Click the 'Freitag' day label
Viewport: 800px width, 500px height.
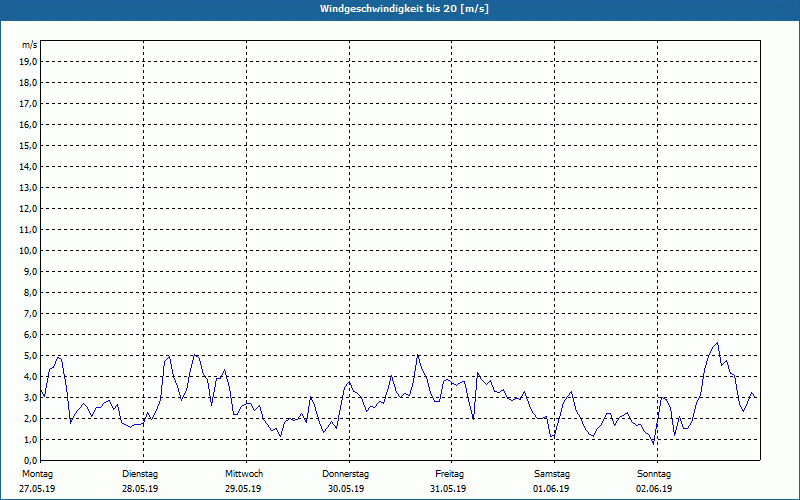coord(449,474)
